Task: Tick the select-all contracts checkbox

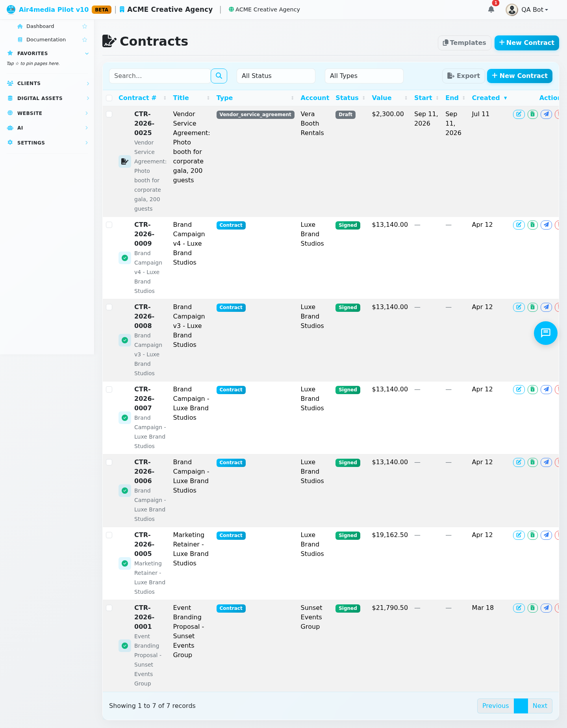Action: point(109,98)
